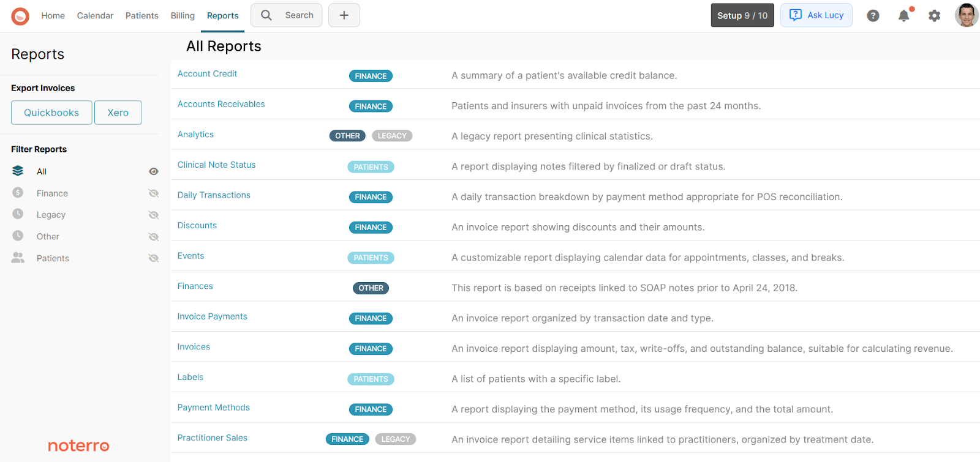The height and width of the screenshot is (462, 980).
Task: Toggle visibility eye for Other filter
Action: pos(154,237)
